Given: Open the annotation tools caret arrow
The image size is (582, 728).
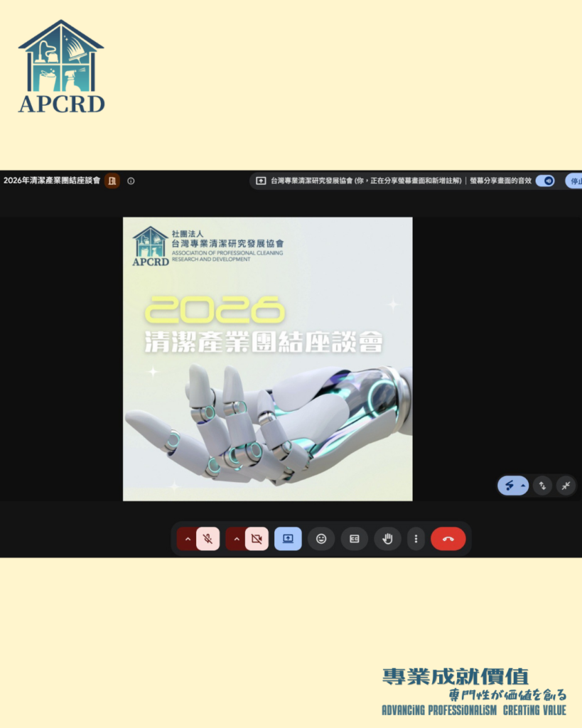Looking at the screenshot, I should click(x=523, y=486).
